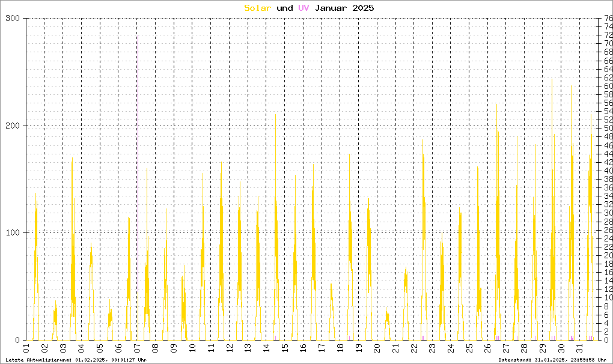The width and height of the screenshot is (613, 364).
Task: Click the yellow "Solar" legend label
Action: (258, 8)
